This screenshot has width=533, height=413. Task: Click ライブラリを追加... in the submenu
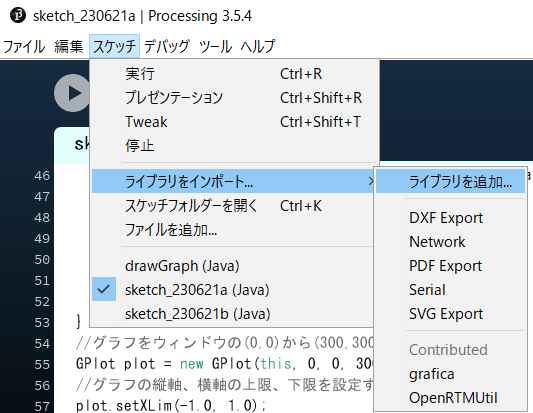coord(450,181)
